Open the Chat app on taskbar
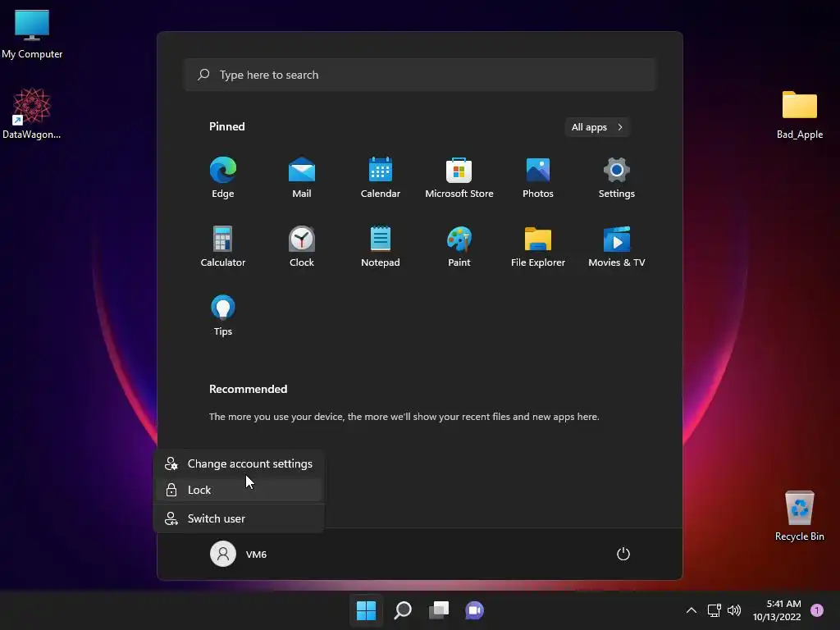 point(475,610)
